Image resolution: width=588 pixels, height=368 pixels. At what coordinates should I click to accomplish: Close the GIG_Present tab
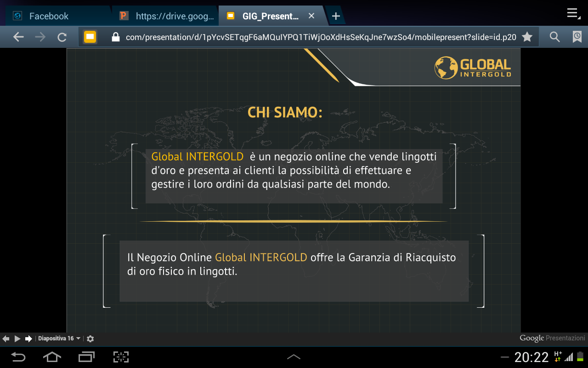click(311, 16)
